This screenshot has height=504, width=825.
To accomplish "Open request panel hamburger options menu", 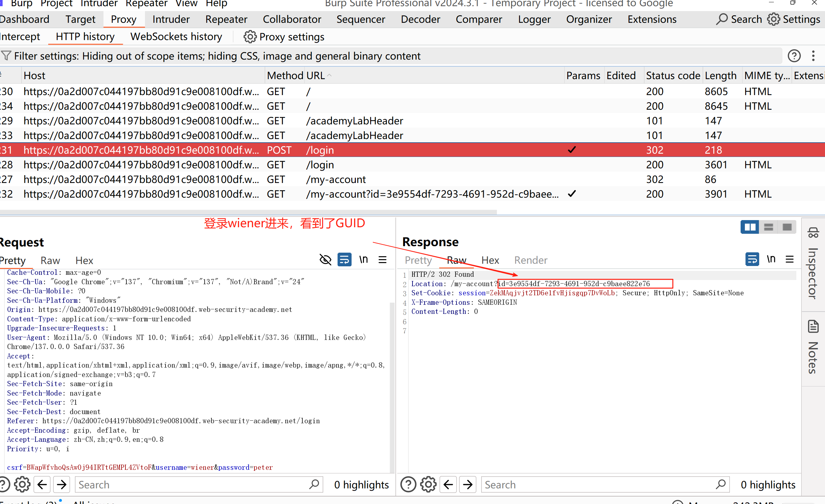I will coord(383,260).
